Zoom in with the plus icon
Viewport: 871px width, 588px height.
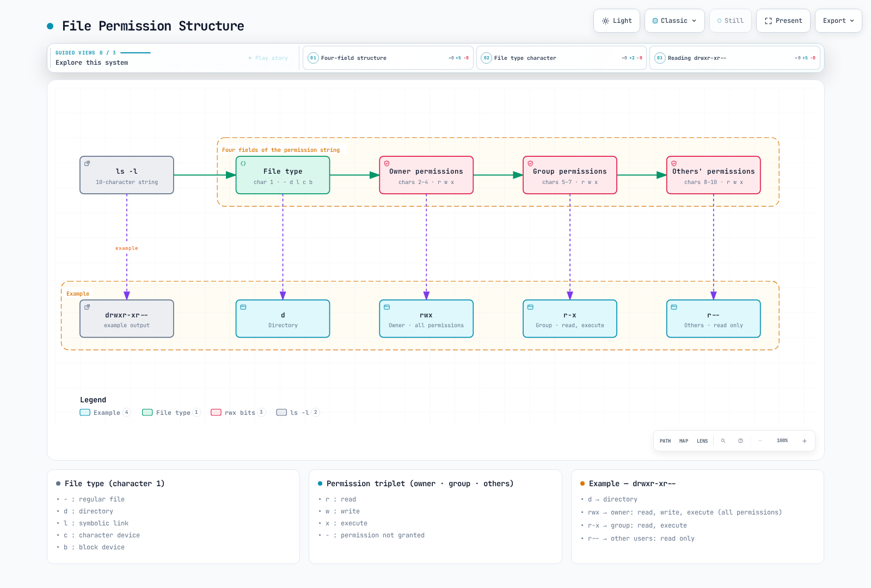[805, 441]
